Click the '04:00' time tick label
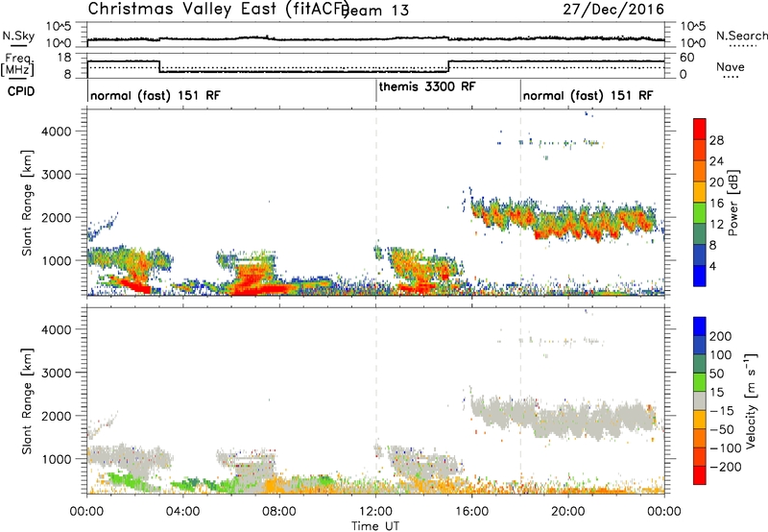Screen dimensions: 768x532 point(182,512)
